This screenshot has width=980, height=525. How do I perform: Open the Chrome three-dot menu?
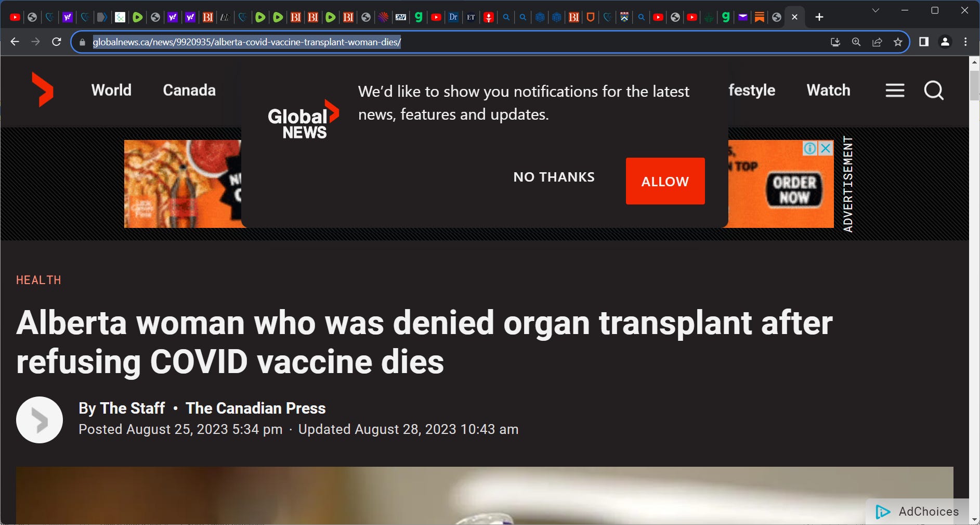pos(965,42)
